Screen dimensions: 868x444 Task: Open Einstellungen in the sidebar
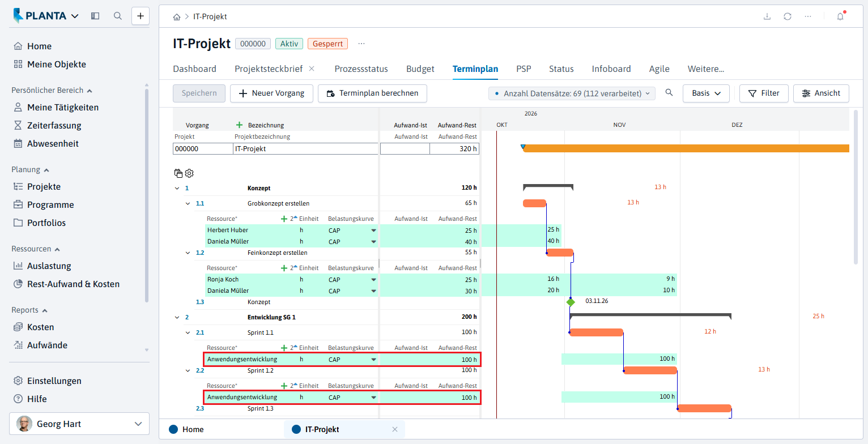click(x=54, y=381)
